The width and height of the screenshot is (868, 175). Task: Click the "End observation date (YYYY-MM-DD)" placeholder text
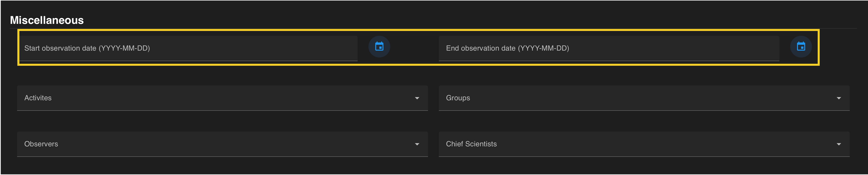[507, 48]
